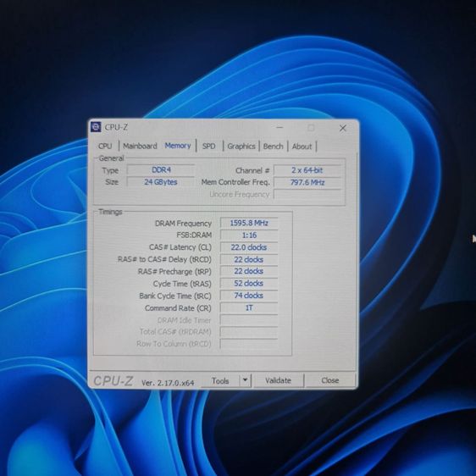Minimize the CPU-Z window

click(280, 128)
